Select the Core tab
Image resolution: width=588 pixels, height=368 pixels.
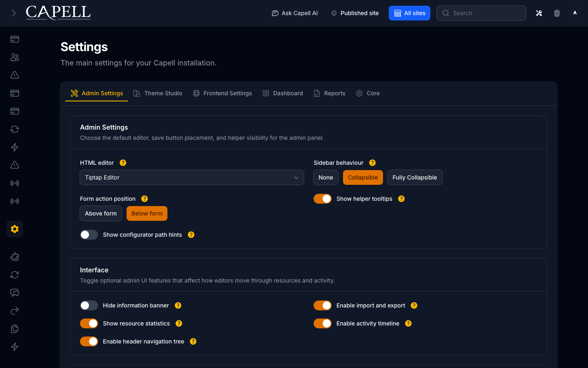click(x=368, y=93)
